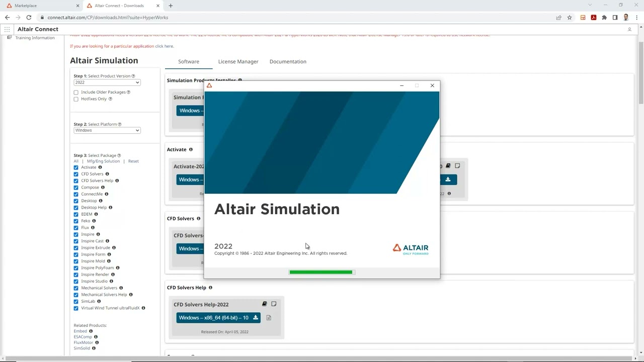This screenshot has height=362, width=644.
Task: Uncheck Mechanical Solvers package checkbox
Action: pos(76,288)
